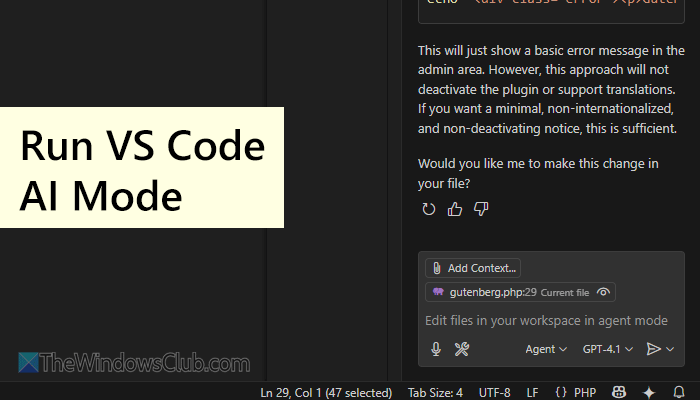
Task: Expand the send options chevron
Action: [x=670, y=349]
